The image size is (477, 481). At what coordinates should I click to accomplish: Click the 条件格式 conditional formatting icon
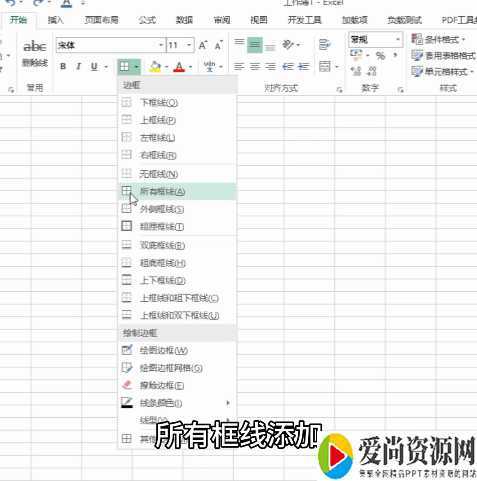point(417,39)
